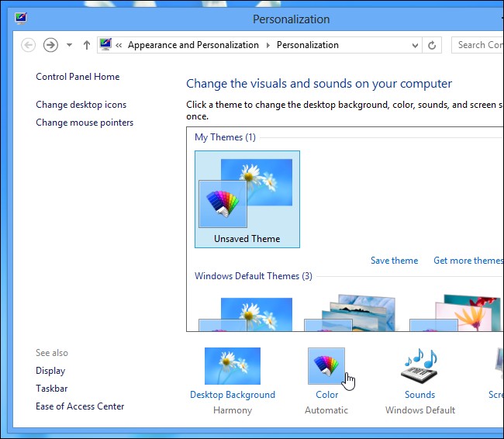This screenshot has width=504, height=439.
Task: Open the address bar history dropdown
Action: coord(415,46)
